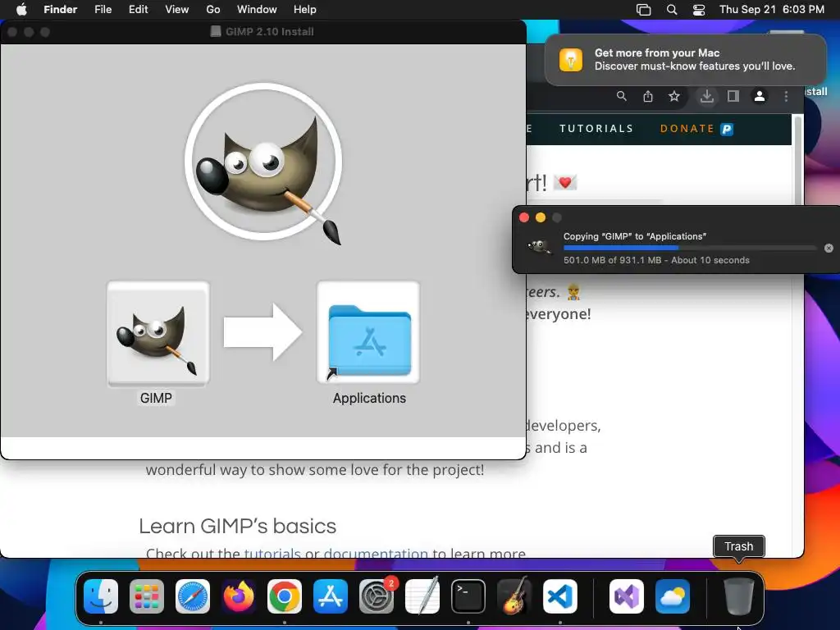Open Stage Manager icon in menu bar
The width and height of the screenshot is (840, 630).
pyautogui.click(x=643, y=10)
